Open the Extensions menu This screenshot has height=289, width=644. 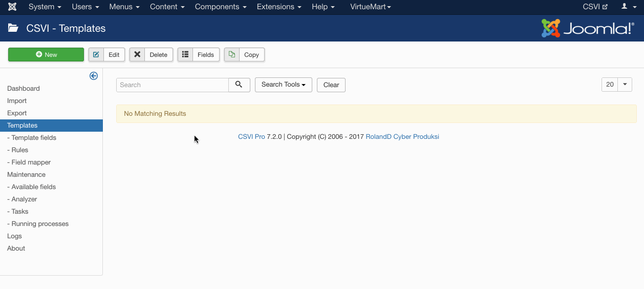(279, 7)
